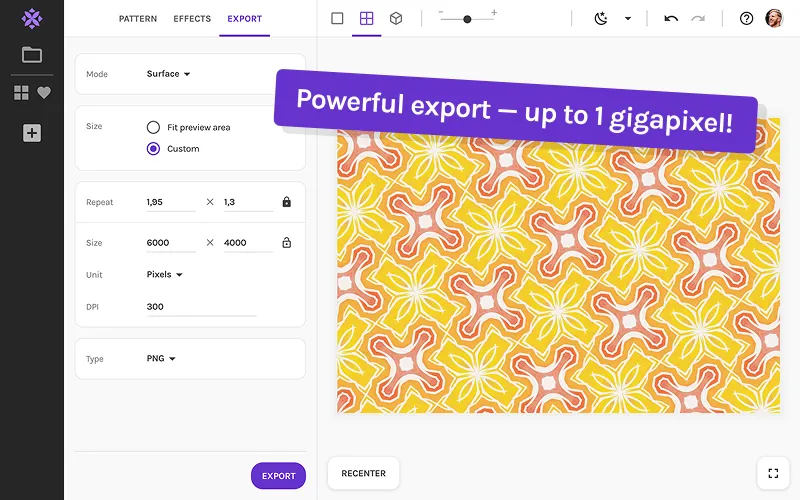Open the Mode Surface dropdown

pyautogui.click(x=168, y=74)
